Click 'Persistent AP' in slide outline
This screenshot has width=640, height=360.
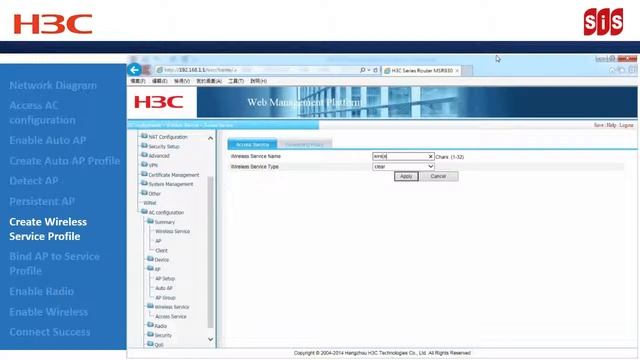(x=42, y=201)
